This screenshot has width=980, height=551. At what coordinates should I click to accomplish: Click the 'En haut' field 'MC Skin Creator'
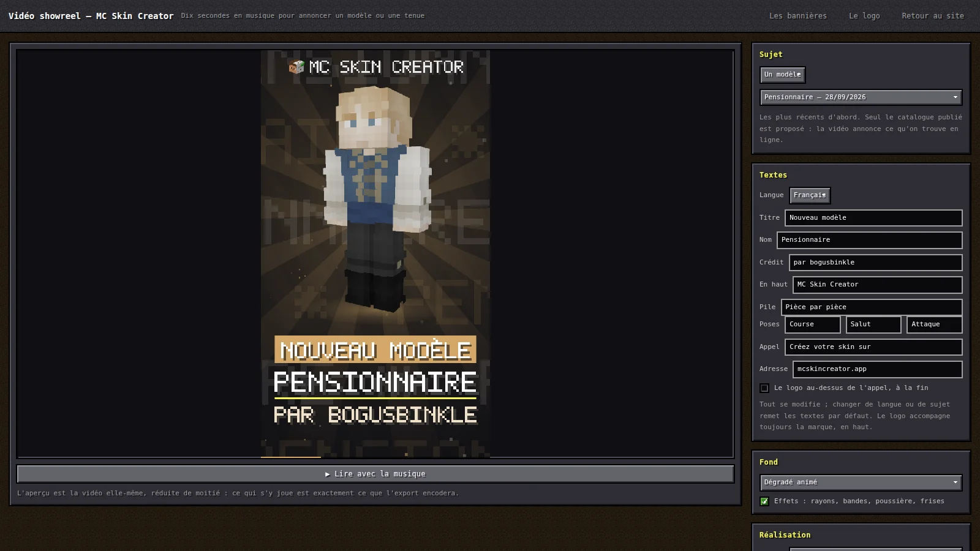877,285
